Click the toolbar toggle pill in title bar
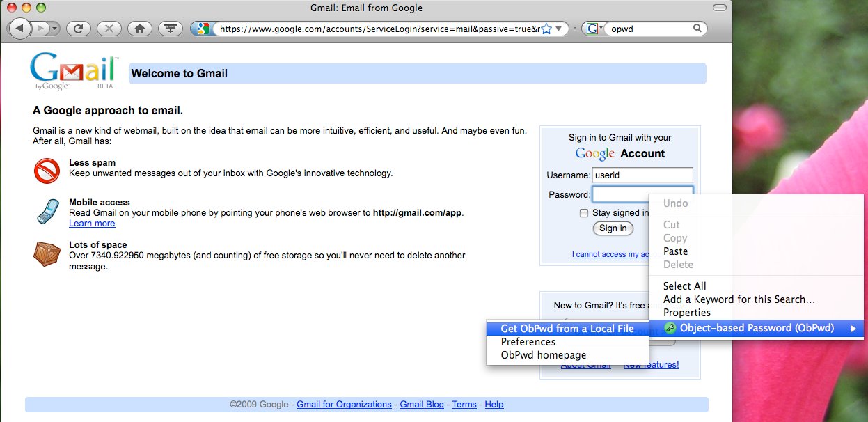Image resolution: width=868 pixels, height=422 pixels. coord(720,8)
